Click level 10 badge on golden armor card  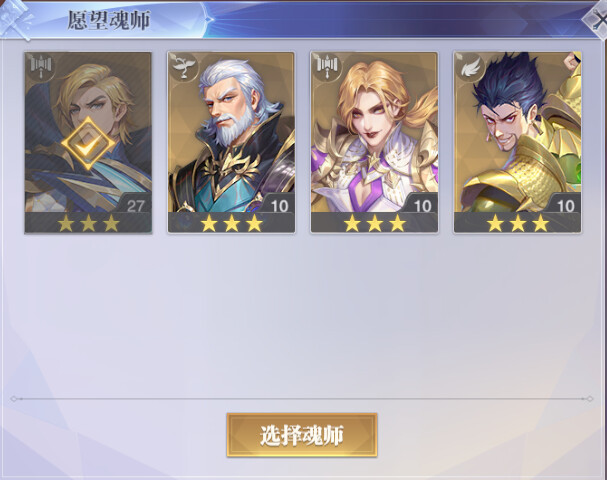(566, 206)
